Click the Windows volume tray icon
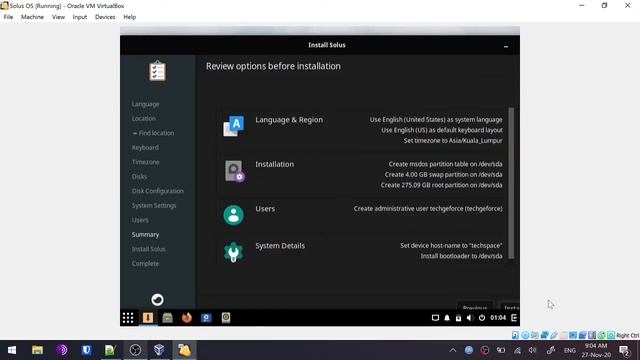Screen dimensions: 640x360 point(532,350)
